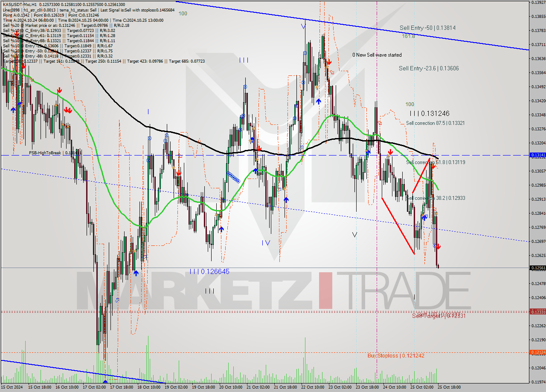The height and width of the screenshot is (392, 546).
Task: Click the '24 Oct 10:00' time label
Action: pyautogui.click(x=395, y=387)
